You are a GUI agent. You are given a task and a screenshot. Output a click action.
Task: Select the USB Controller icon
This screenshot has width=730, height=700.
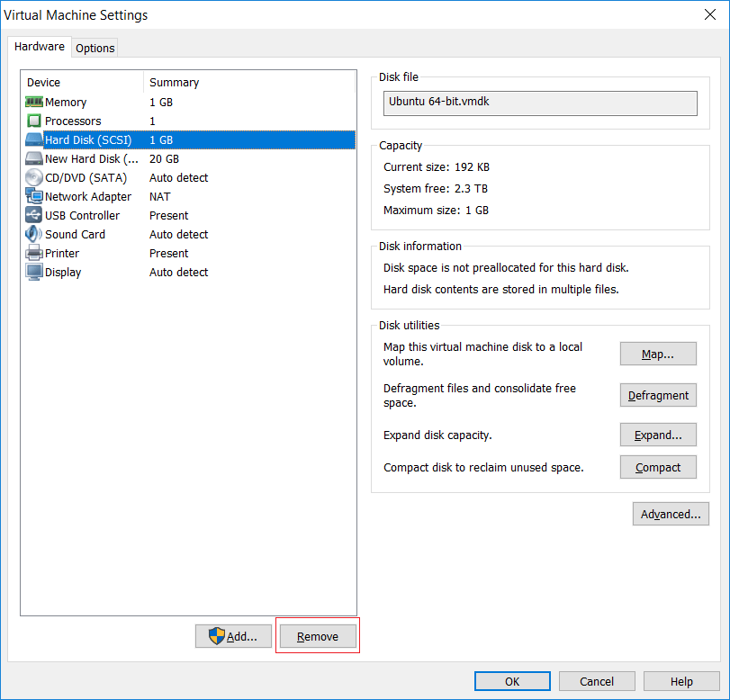[x=34, y=215]
